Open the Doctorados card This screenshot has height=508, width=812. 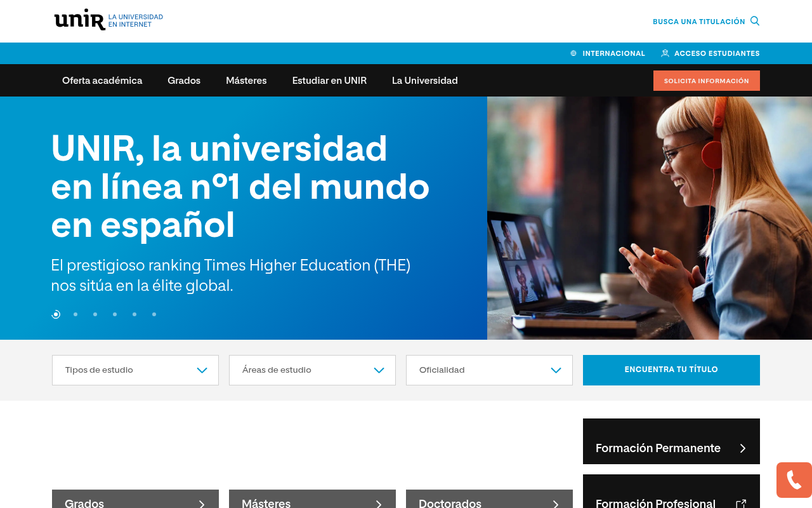click(489, 499)
